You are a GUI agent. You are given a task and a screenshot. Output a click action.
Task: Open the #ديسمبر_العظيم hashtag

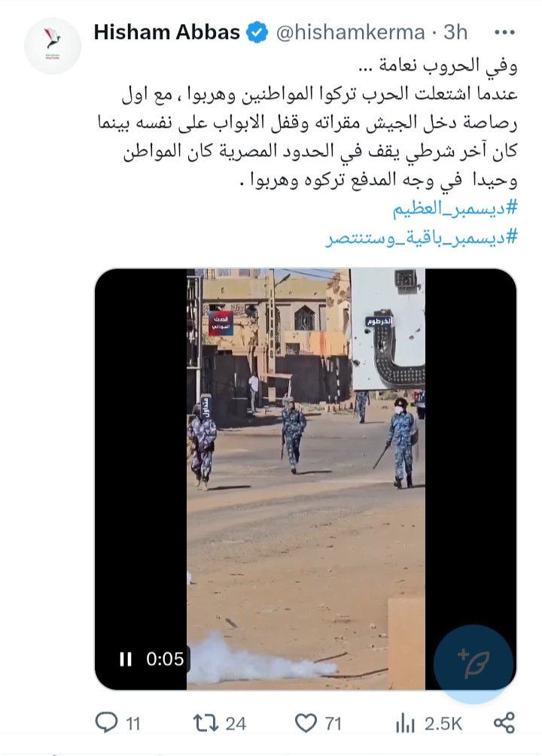tap(455, 209)
